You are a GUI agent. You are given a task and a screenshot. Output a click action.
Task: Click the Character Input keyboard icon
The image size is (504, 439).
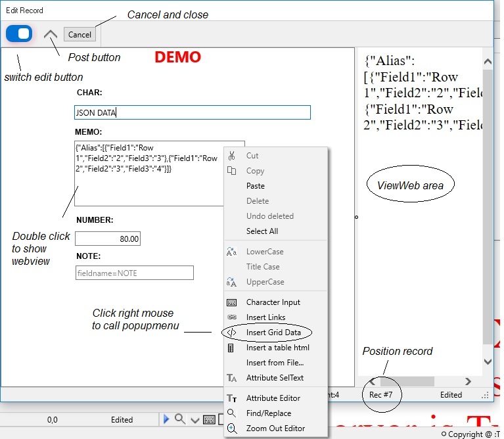tap(231, 302)
